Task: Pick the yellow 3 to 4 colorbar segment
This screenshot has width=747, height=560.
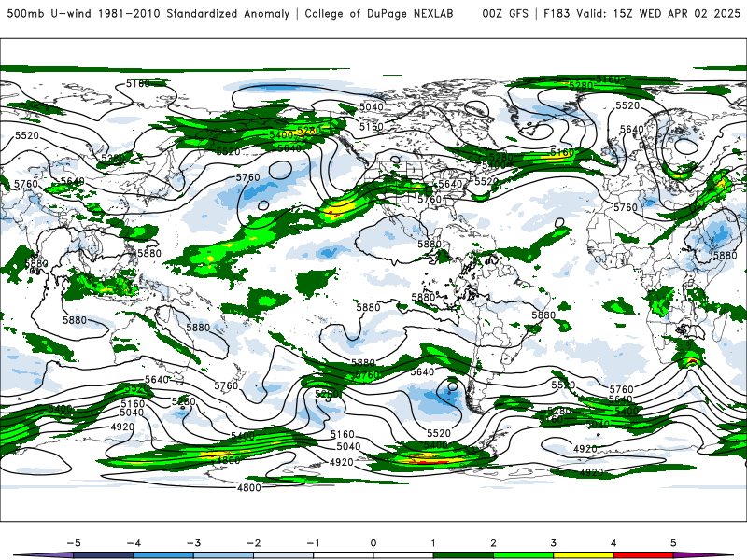Action: [584, 555]
